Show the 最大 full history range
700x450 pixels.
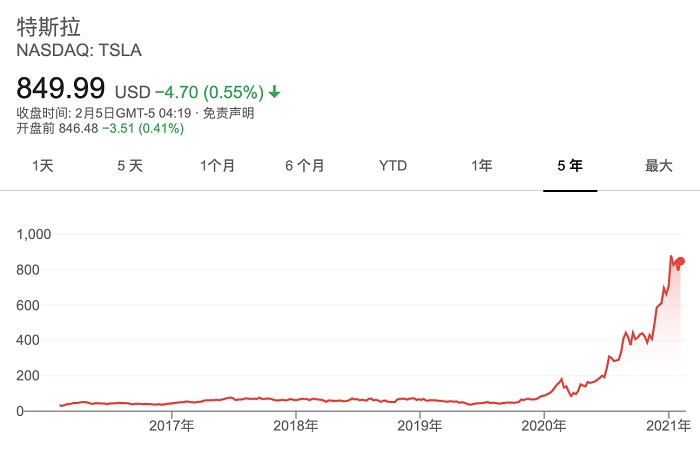click(x=658, y=166)
